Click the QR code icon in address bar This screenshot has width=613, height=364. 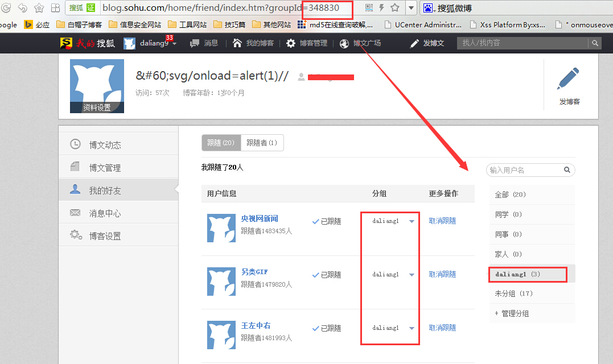click(x=369, y=7)
